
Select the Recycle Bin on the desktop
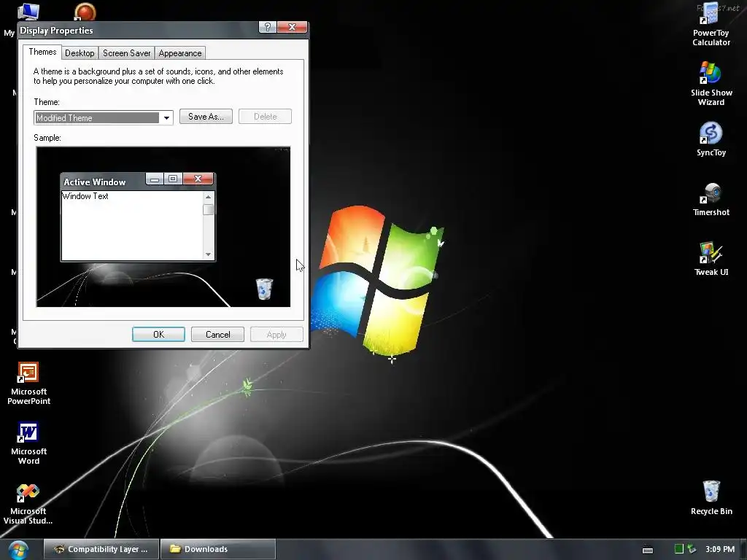click(711, 497)
